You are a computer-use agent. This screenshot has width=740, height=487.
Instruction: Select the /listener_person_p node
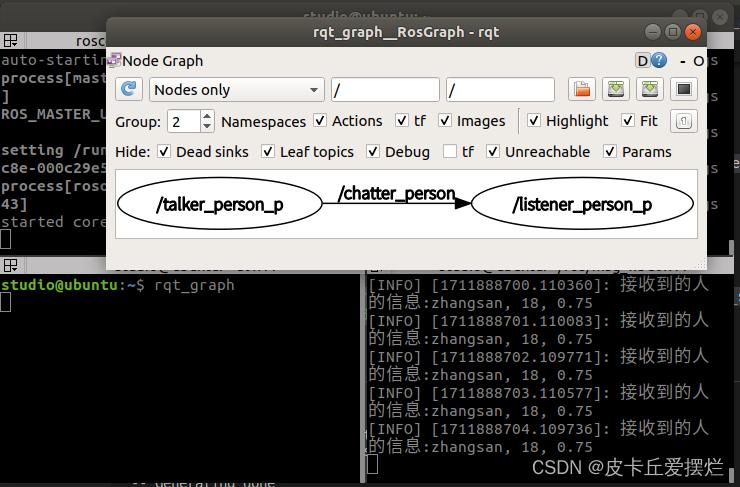[582, 204]
